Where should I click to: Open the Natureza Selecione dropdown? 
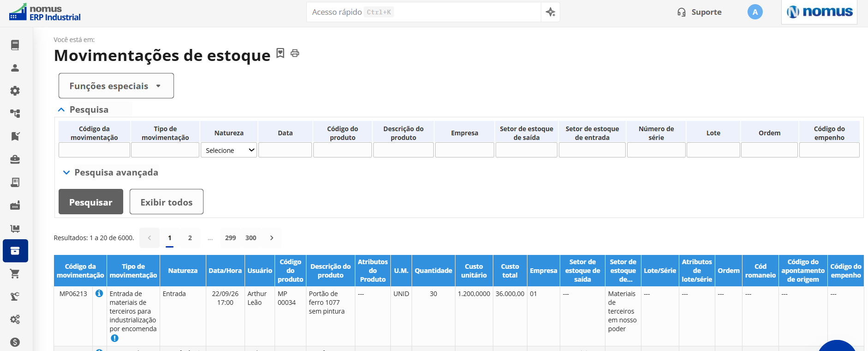tap(229, 150)
